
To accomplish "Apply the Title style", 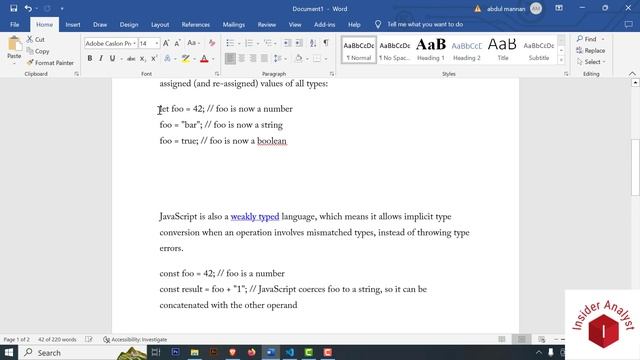I will [503, 50].
